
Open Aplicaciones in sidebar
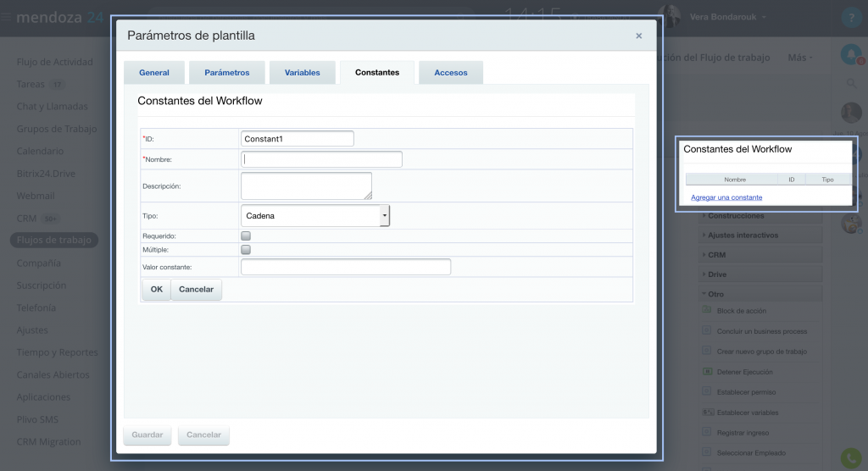point(43,397)
